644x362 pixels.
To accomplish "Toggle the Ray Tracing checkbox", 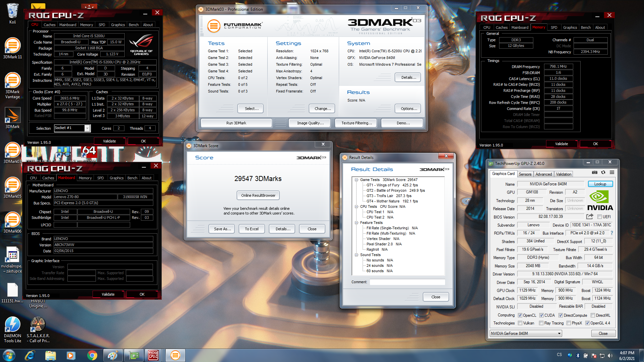I will click(541, 323).
